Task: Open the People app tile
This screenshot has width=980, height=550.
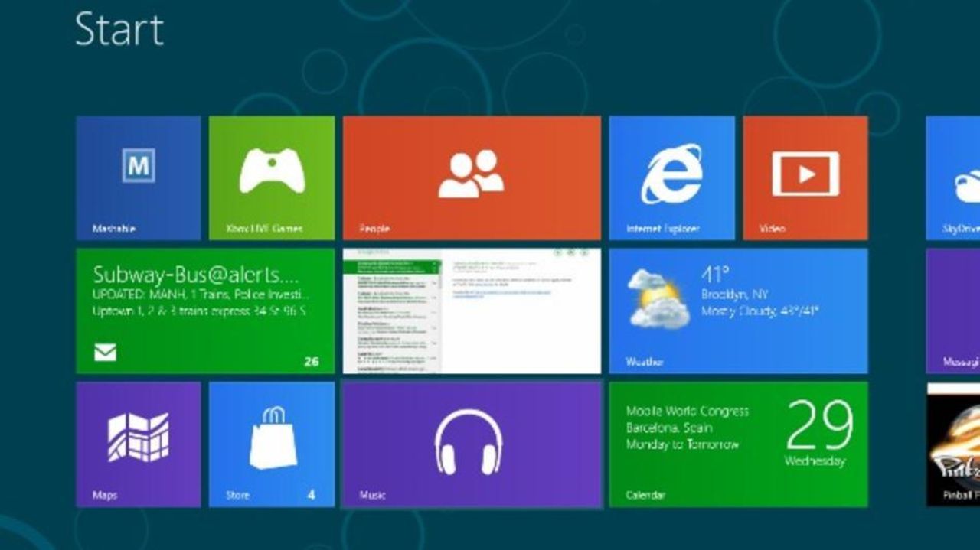Action: click(x=471, y=177)
